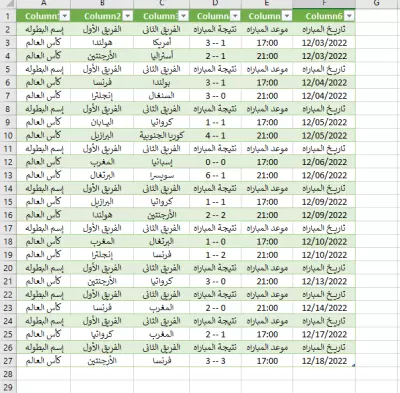Select the Column6 header cell
The height and width of the screenshot is (393, 400).
click(x=324, y=16)
